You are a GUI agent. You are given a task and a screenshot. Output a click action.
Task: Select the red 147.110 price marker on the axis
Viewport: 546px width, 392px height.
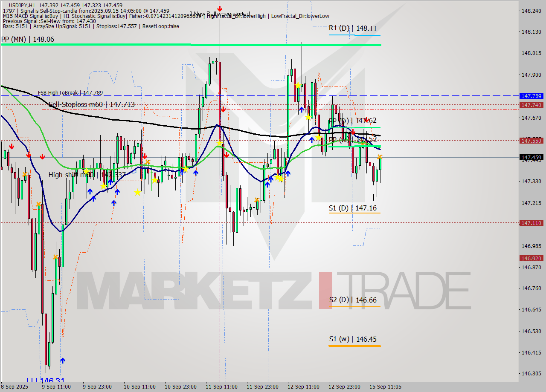pyautogui.click(x=531, y=223)
